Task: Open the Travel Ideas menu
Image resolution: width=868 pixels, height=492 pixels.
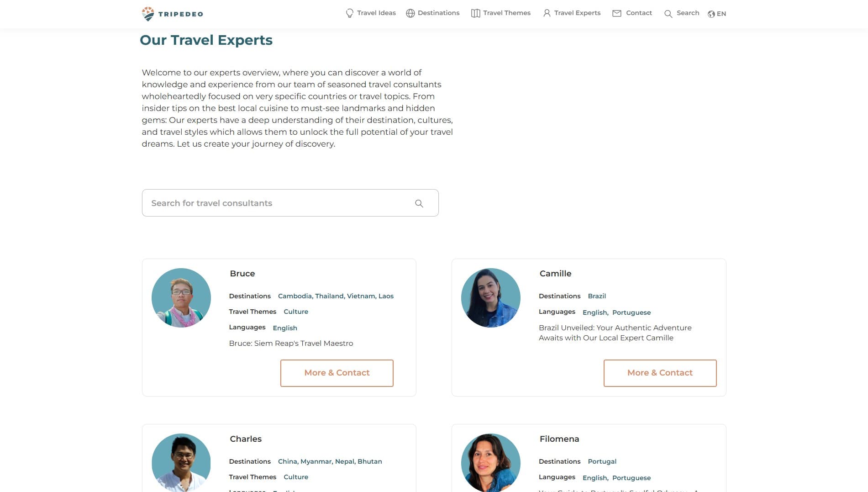Action: click(x=376, y=13)
